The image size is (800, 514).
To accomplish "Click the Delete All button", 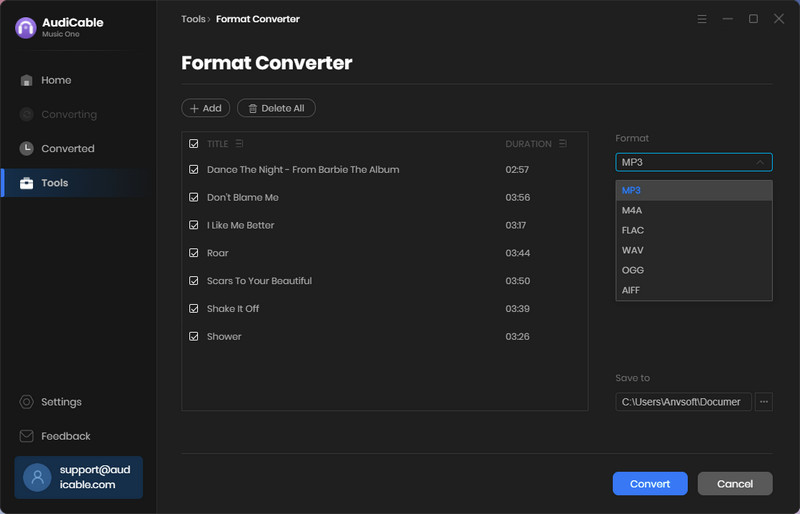I will tap(276, 108).
